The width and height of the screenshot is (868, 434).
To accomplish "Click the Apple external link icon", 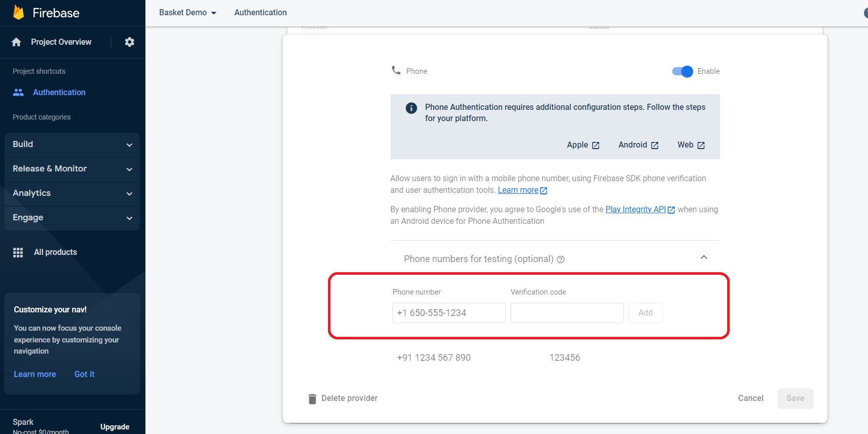I will pos(596,146).
